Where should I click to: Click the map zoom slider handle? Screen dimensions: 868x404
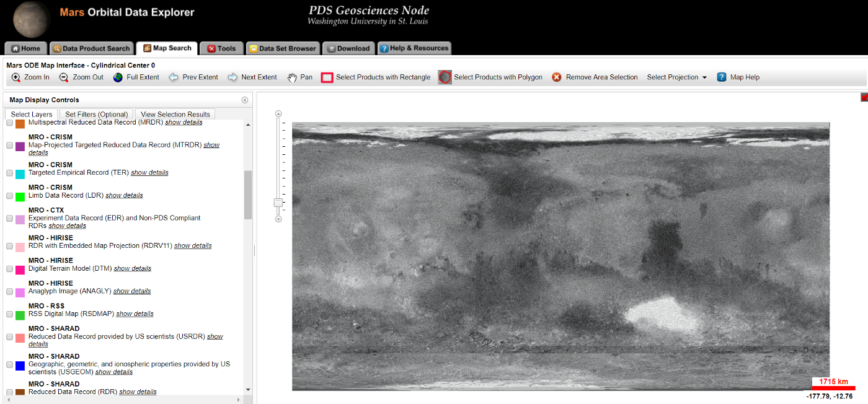click(x=278, y=203)
